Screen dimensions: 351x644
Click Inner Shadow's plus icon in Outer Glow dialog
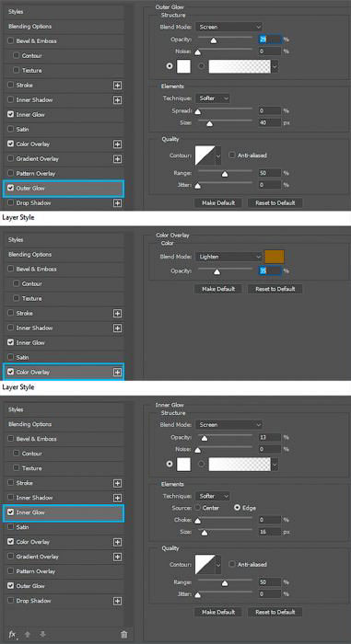[117, 99]
